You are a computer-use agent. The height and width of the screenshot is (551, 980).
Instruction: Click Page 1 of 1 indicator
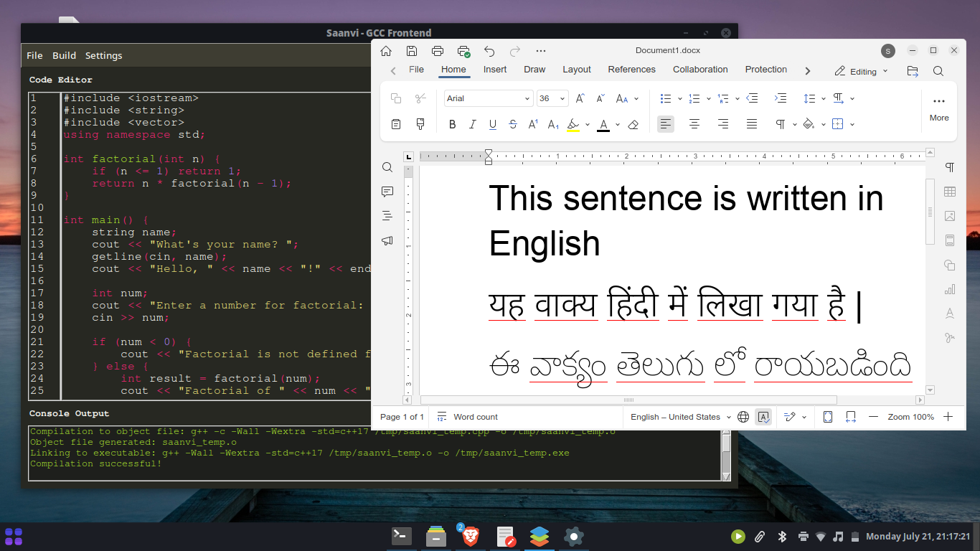click(x=402, y=417)
